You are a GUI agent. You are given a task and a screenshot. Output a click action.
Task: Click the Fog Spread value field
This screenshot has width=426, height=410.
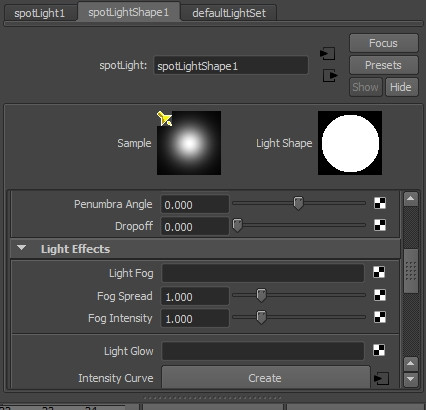click(195, 296)
